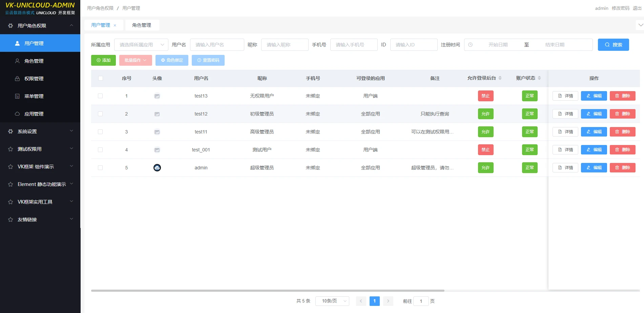Viewport: 644px width, 313px height.
Task: Go to the next page arrow in pagination
Action: click(388, 301)
